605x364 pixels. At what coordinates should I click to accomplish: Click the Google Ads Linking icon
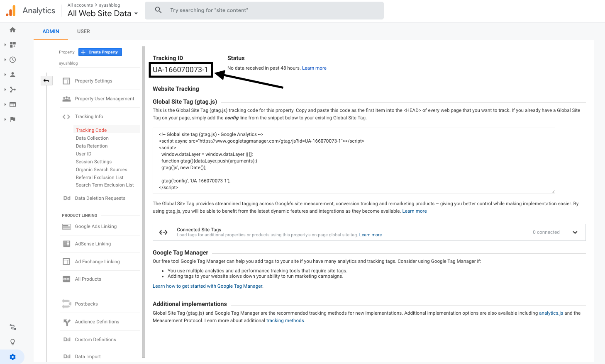coord(66,226)
